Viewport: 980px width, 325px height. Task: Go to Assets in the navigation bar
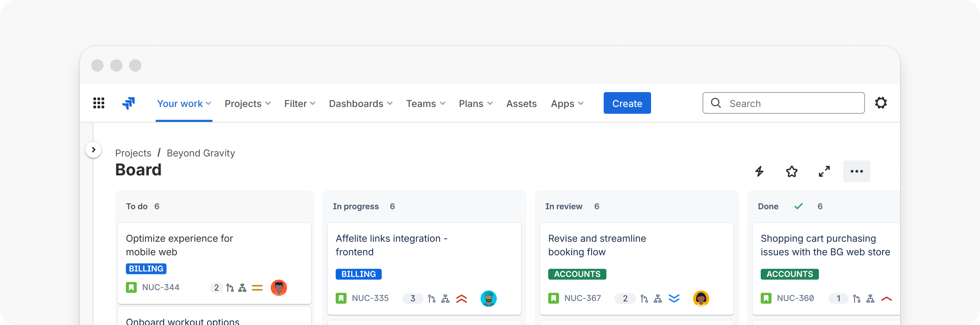(521, 104)
